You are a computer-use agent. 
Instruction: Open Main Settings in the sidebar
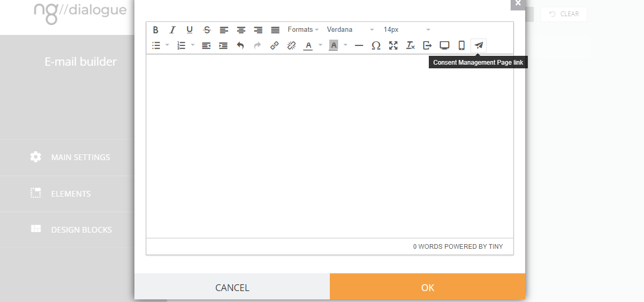pyautogui.click(x=80, y=157)
